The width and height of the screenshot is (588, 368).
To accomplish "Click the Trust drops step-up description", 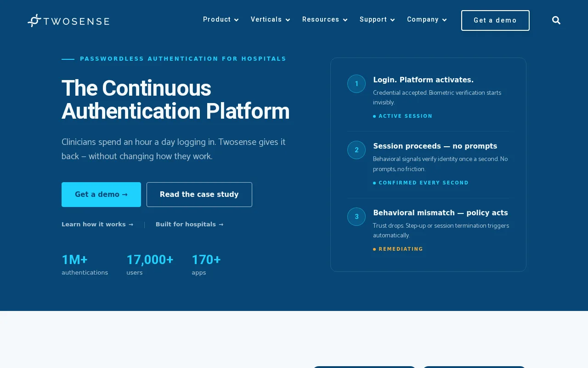I will (441, 230).
